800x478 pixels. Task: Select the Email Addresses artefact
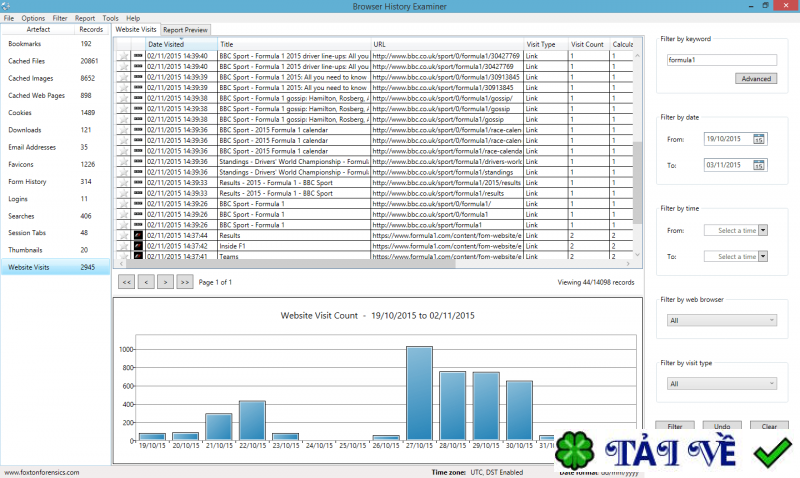click(55, 147)
